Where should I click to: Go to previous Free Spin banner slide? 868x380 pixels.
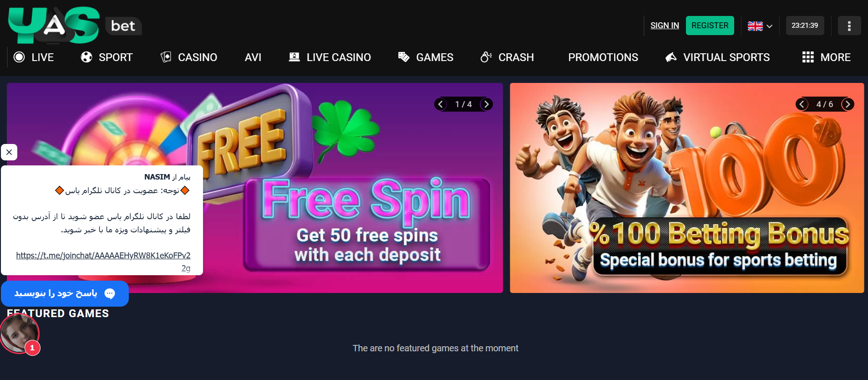pyautogui.click(x=440, y=104)
